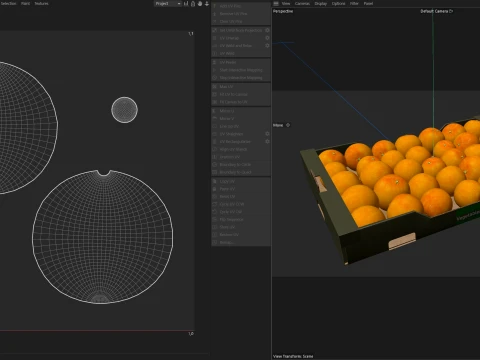Click the hand icon in UV editor toolbar

tap(200, 4)
